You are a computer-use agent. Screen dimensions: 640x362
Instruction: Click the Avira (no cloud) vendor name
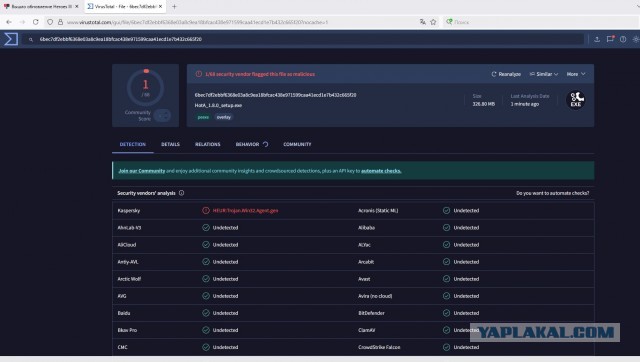375,296
